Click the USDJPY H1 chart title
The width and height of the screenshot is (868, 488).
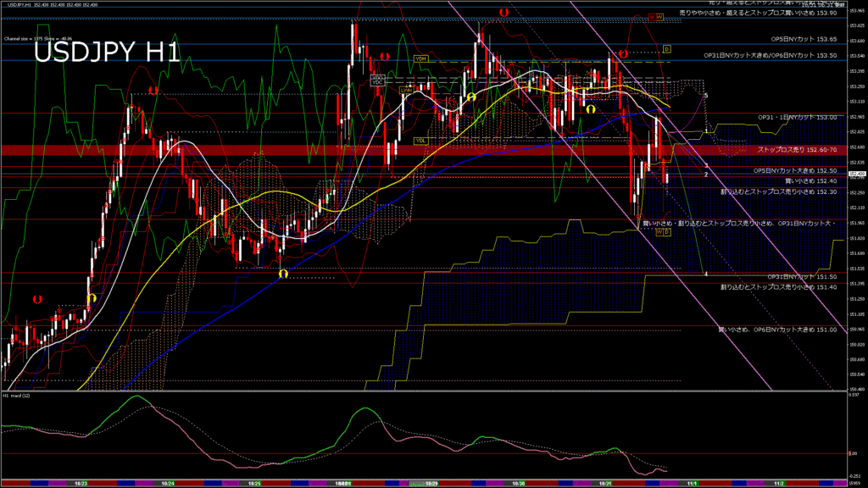click(x=107, y=53)
